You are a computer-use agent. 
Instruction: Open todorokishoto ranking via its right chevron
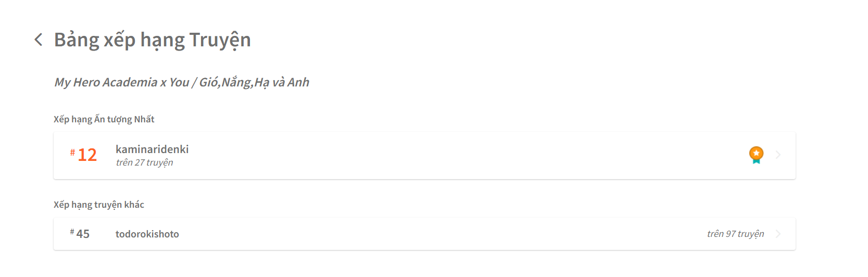click(x=778, y=234)
